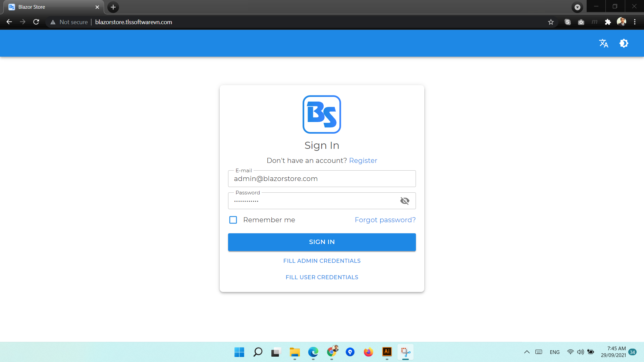Open the language translate picker
The image size is (644, 362).
pyautogui.click(x=604, y=43)
